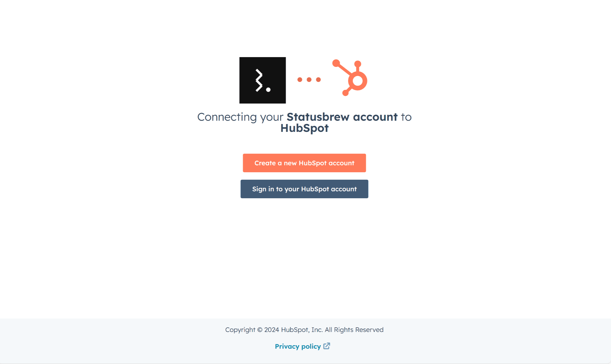Click the © symbol in footer

click(x=260, y=330)
